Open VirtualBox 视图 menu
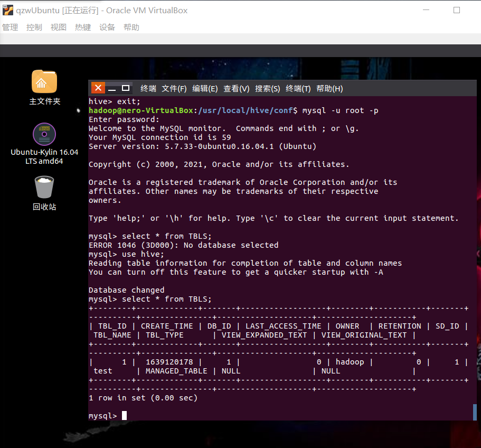Viewport: 481px width, 448px height. coord(58,27)
